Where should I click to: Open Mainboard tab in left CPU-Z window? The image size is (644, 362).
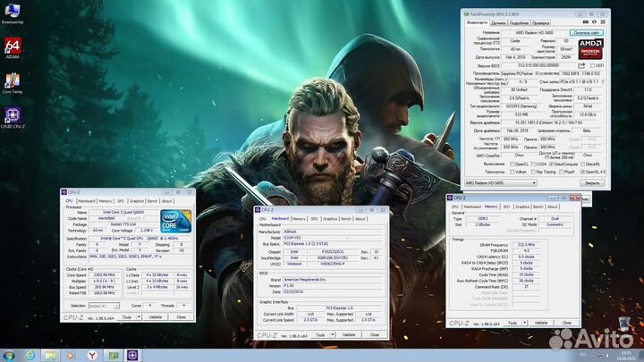pyautogui.click(x=86, y=201)
